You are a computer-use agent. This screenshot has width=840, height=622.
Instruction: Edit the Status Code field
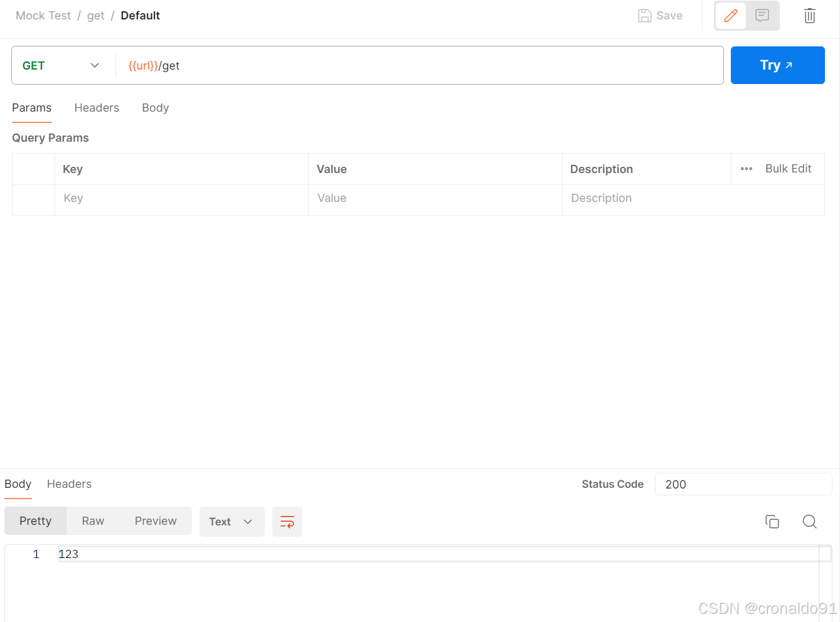(743, 484)
